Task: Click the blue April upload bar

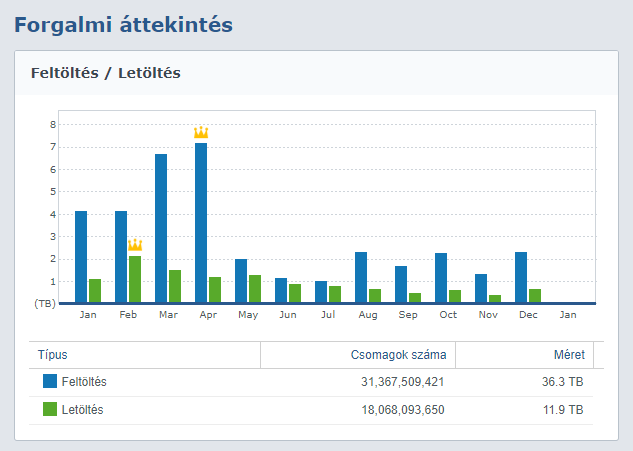Action: click(x=201, y=222)
